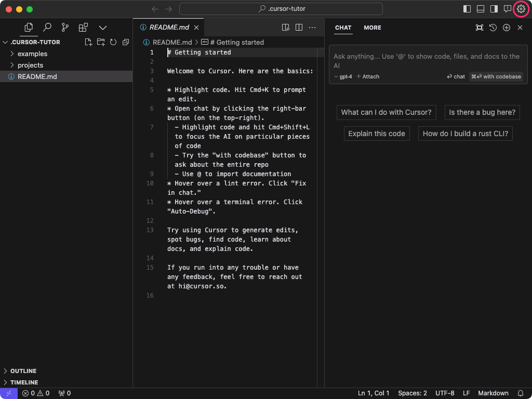Go forward with the navigation arrow
Image resolution: width=532 pixels, height=399 pixels.
point(169,9)
